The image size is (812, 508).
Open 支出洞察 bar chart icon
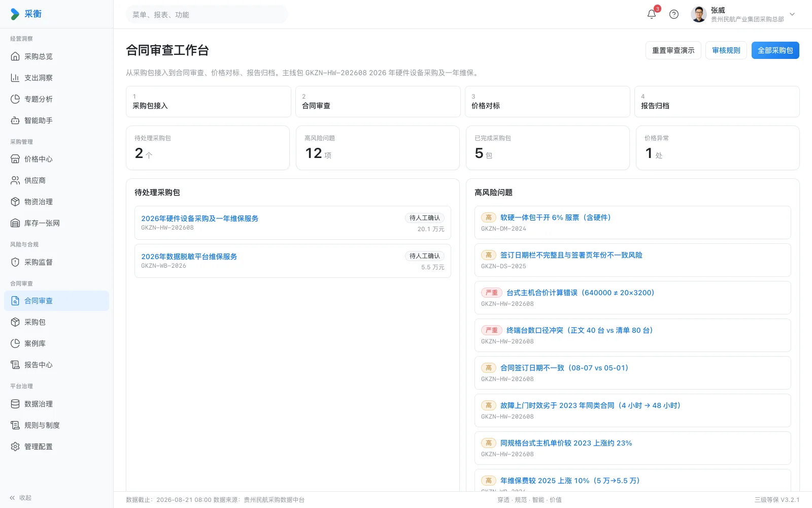click(x=15, y=78)
